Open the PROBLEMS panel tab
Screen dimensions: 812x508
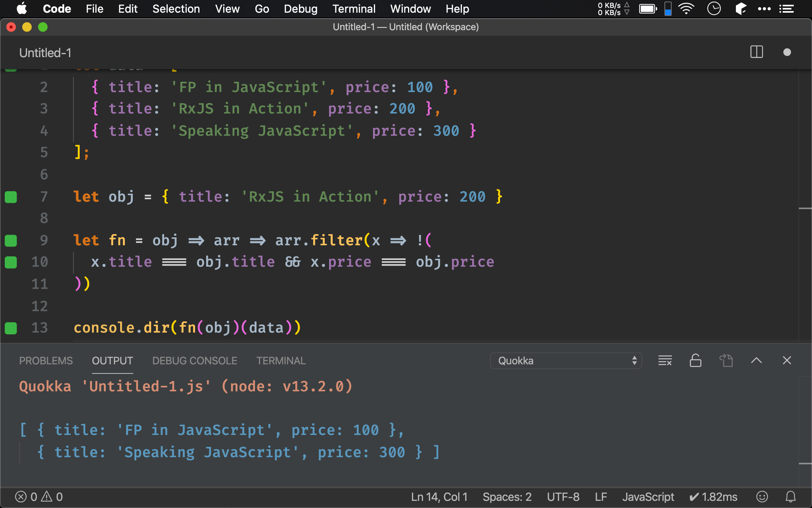point(46,360)
